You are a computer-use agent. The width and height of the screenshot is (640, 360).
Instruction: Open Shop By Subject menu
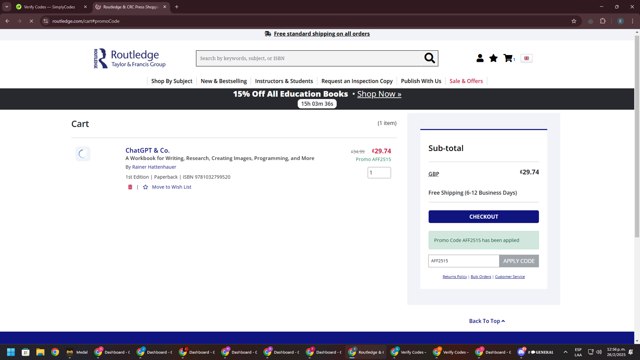coord(171,81)
